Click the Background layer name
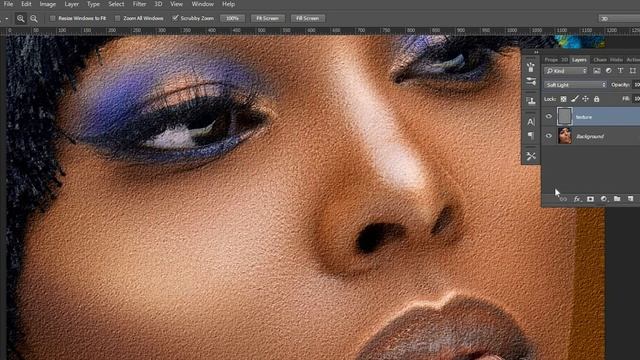640x360 pixels. coord(590,136)
